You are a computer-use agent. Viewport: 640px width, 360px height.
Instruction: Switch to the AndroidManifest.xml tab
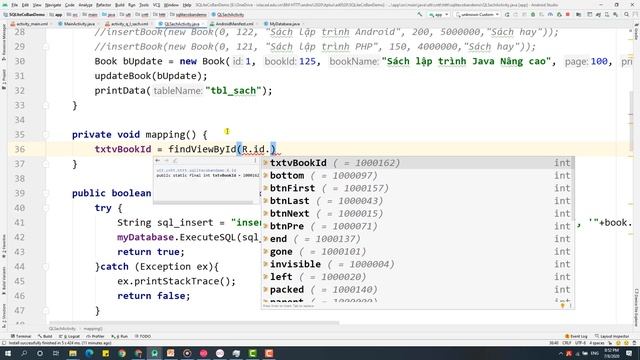point(232,24)
